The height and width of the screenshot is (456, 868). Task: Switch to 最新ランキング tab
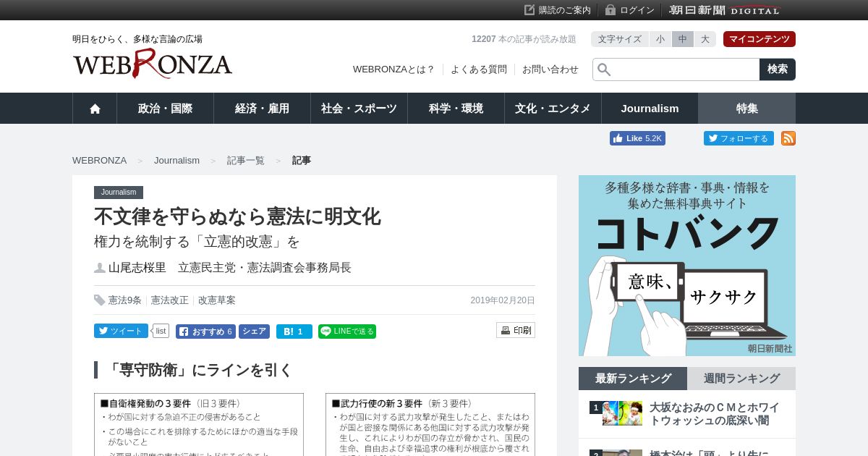click(x=633, y=379)
